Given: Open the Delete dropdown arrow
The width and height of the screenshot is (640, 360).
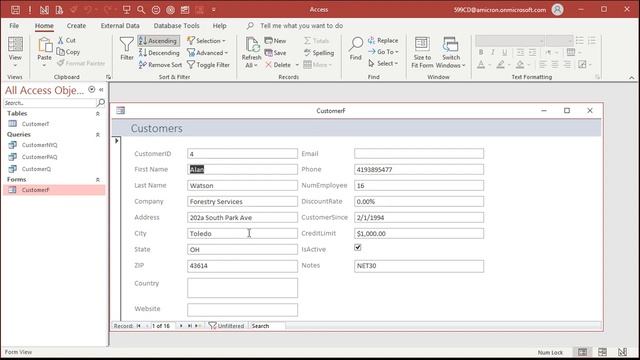Looking at the screenshot, I should (297, 64).
